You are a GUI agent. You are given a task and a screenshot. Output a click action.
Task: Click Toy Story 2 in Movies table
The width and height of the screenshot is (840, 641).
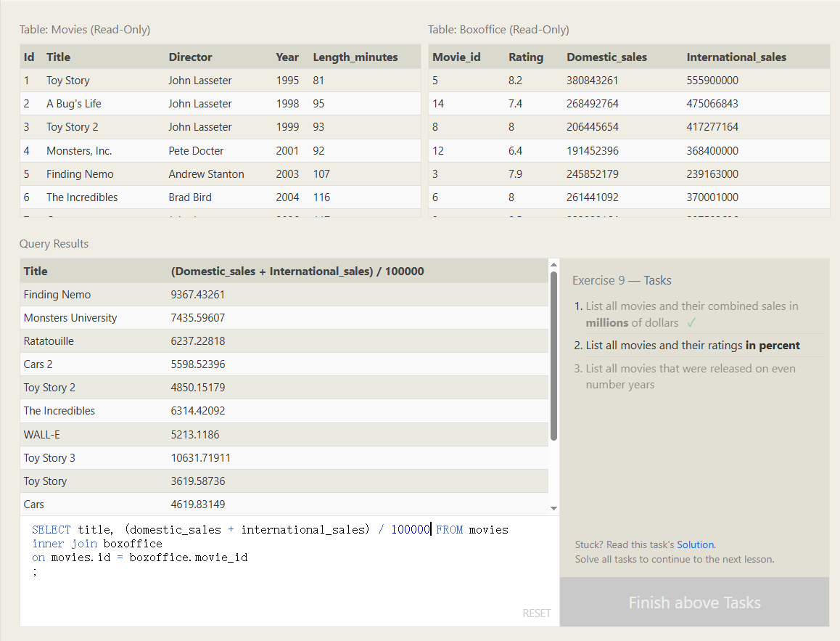pyautogui.click(x=73, y=127)
